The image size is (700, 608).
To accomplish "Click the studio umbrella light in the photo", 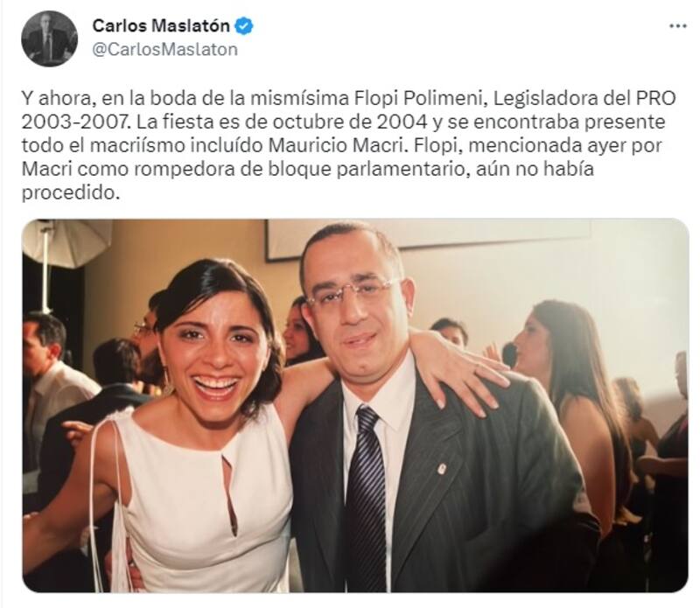I will 67,241.
